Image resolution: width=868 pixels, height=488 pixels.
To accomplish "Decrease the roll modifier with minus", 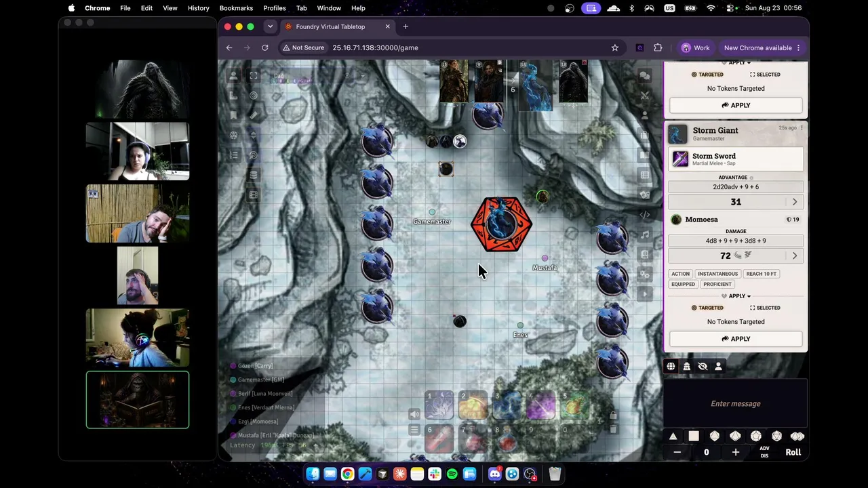I will (677, 452).
